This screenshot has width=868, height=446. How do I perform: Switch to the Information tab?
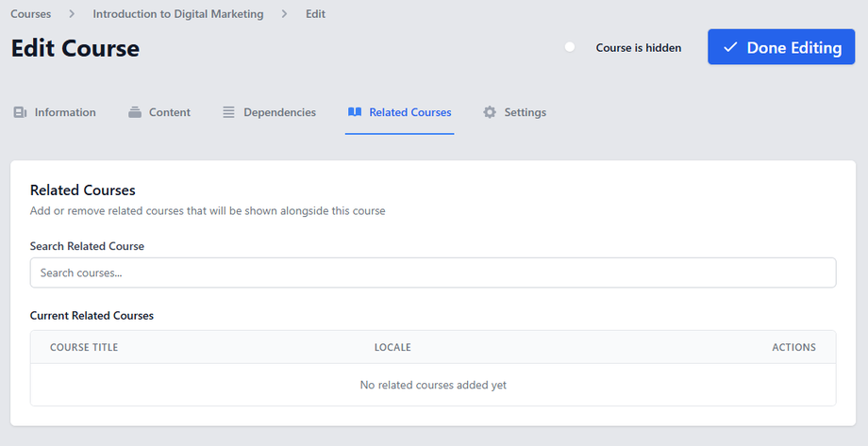(x=65, y=112)
